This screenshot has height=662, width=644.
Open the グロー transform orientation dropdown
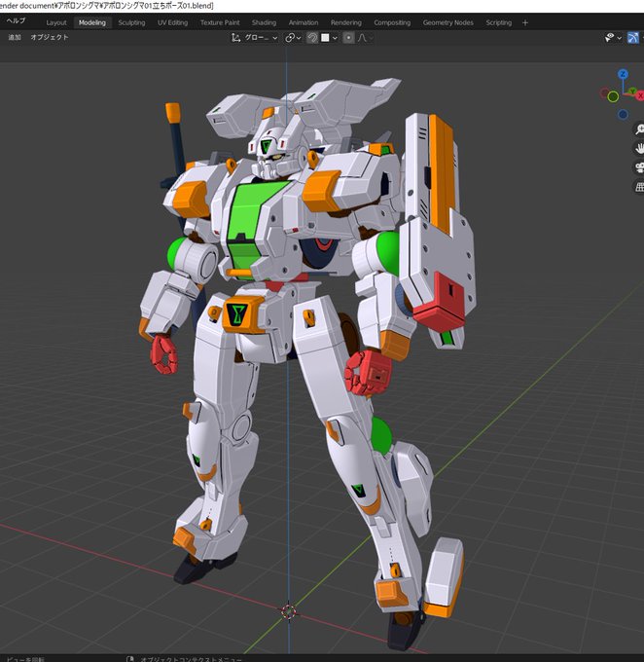tap(261, 38)
